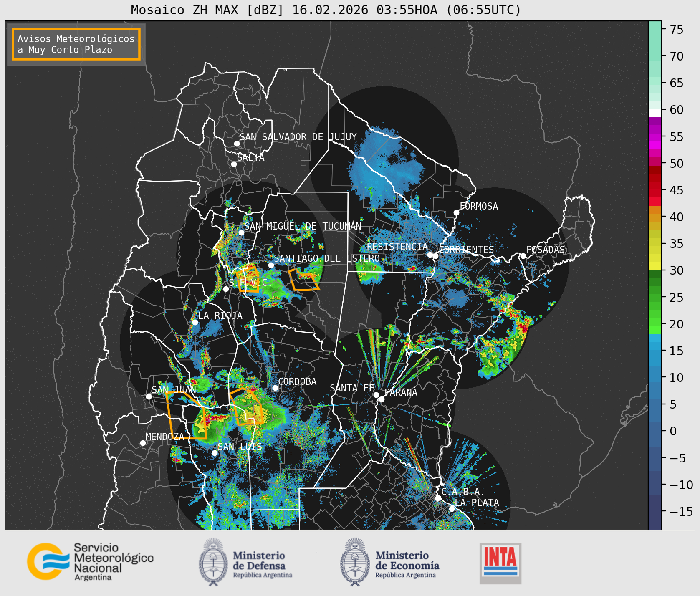
Task: Click the La Rioja city label
Action: [x=220, y=316]
